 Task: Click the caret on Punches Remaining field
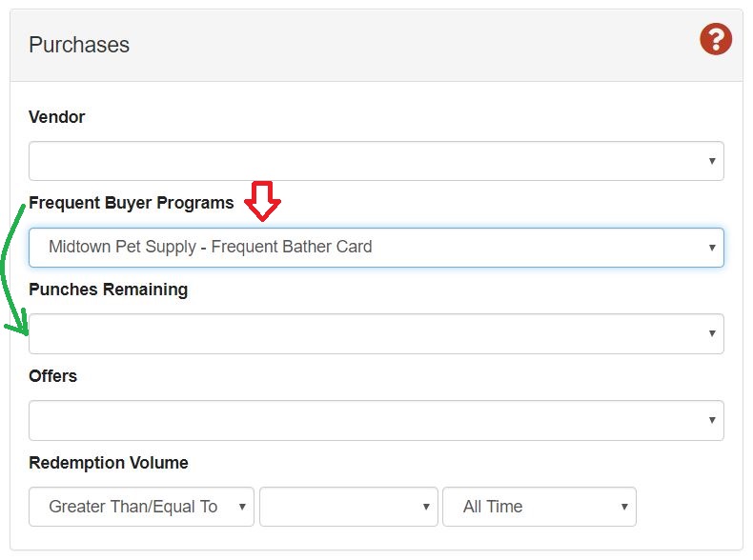[x=711, y=334]
